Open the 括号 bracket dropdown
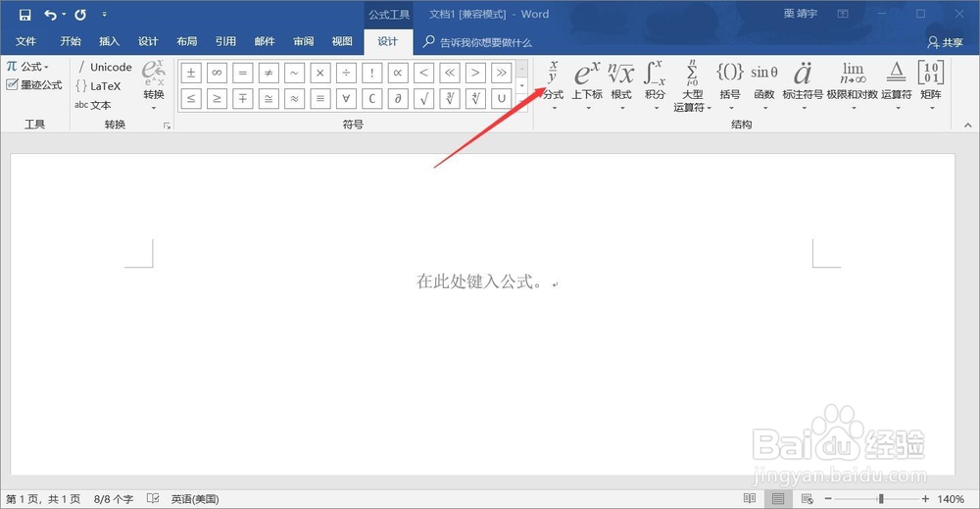 point(730,85)
